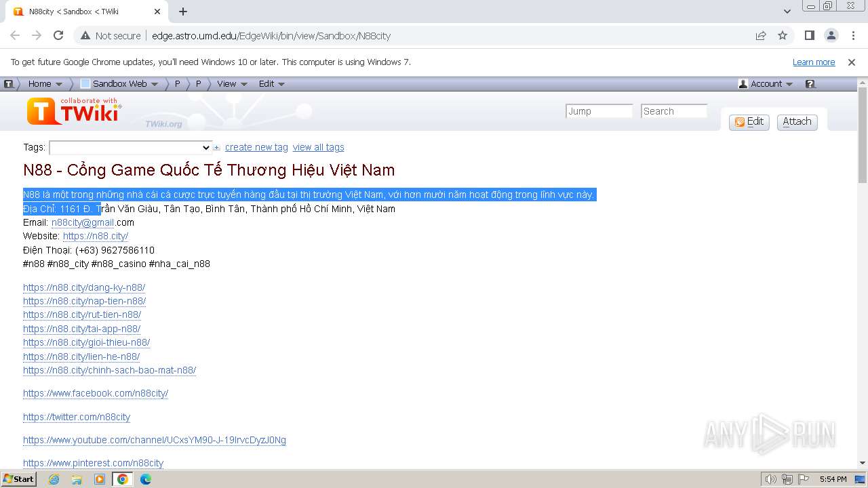Open the Edit dropdown in TWiki menu
Image resolution: width=868 pixels, height=488 pixels.
point(271,84)
